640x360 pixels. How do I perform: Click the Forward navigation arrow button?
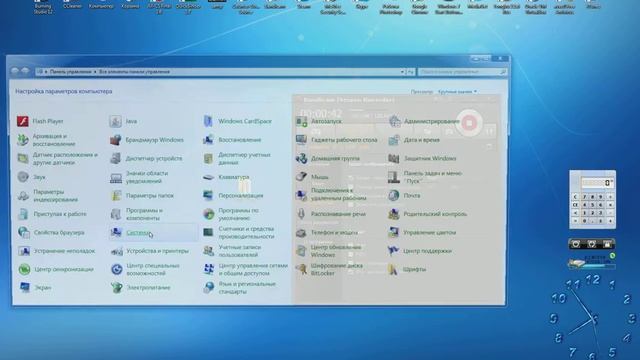pyautogui.click(x=25, y=71)
